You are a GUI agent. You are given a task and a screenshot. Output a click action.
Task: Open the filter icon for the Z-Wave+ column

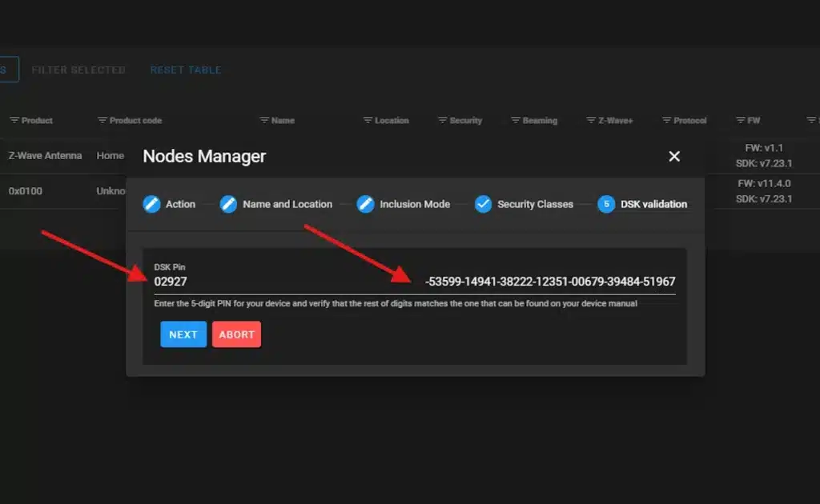(591, 121)
